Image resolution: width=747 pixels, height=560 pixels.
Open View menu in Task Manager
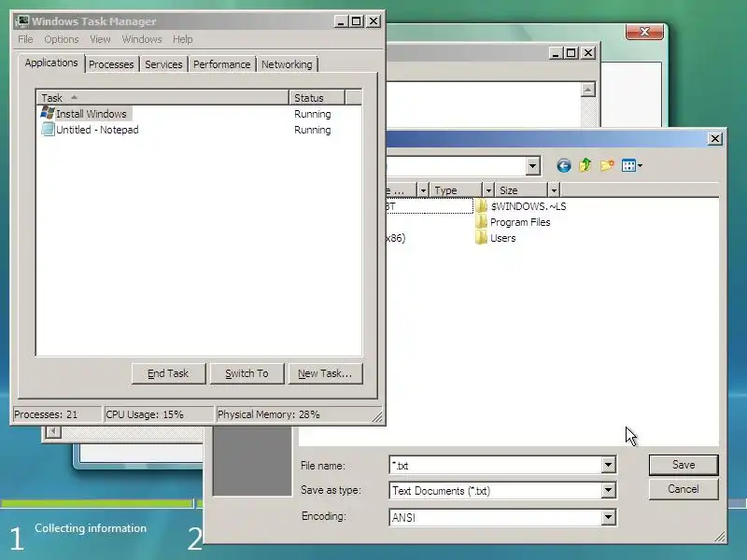tap(100, 39)
